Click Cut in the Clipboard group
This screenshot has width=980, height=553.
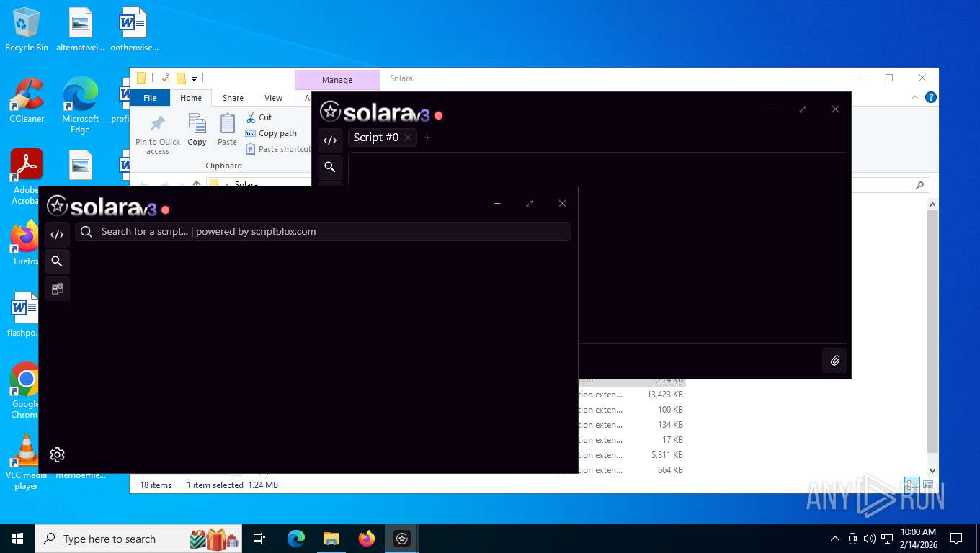click(259, 117)
